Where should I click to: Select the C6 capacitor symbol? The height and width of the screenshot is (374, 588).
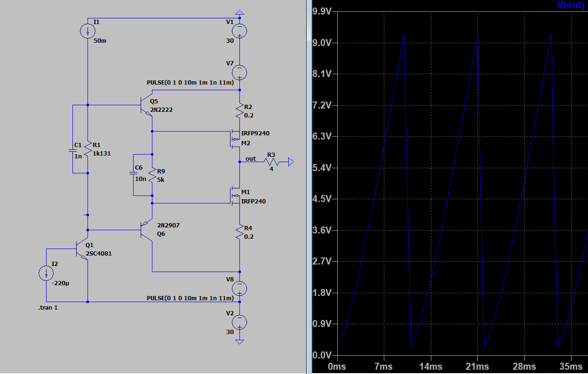[134, 173]
